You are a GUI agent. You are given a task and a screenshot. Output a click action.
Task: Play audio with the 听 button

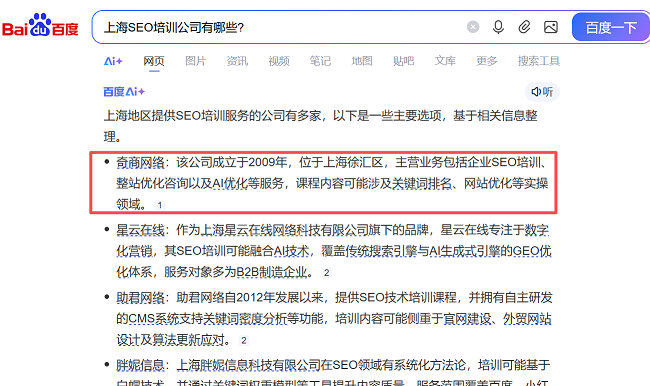point(542,92)
